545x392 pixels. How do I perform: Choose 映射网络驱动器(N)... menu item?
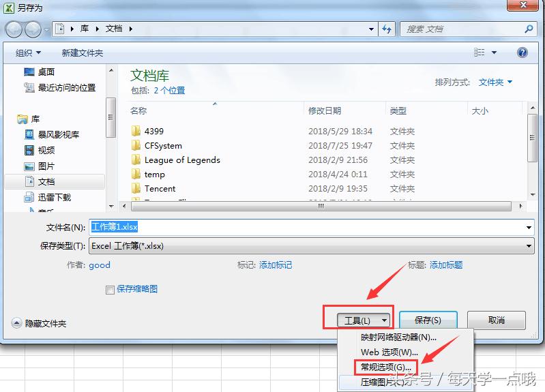point(398,337)
